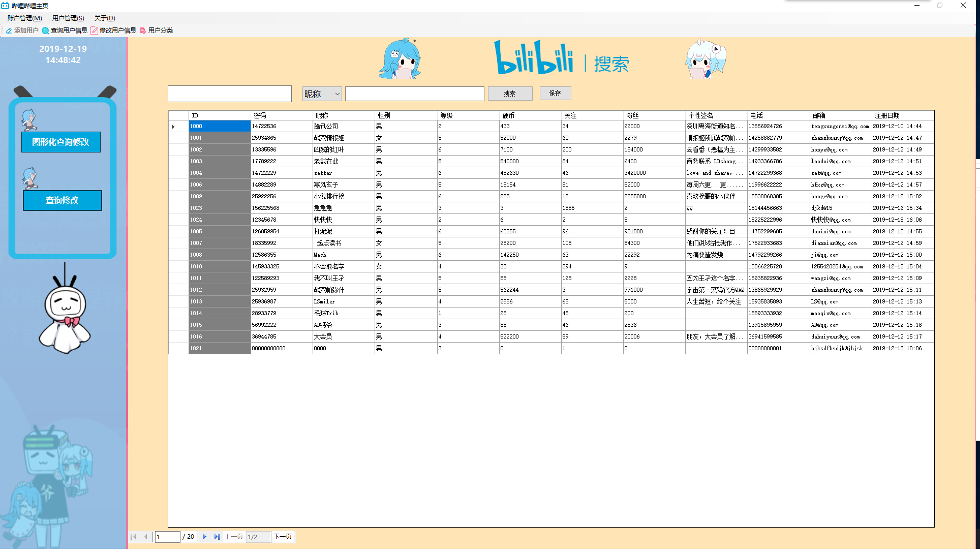Click the 个性签名 column header
Image resolution: width=980 pixels, height=553 pixels.
pyautogui.click(x=716, y=115)
